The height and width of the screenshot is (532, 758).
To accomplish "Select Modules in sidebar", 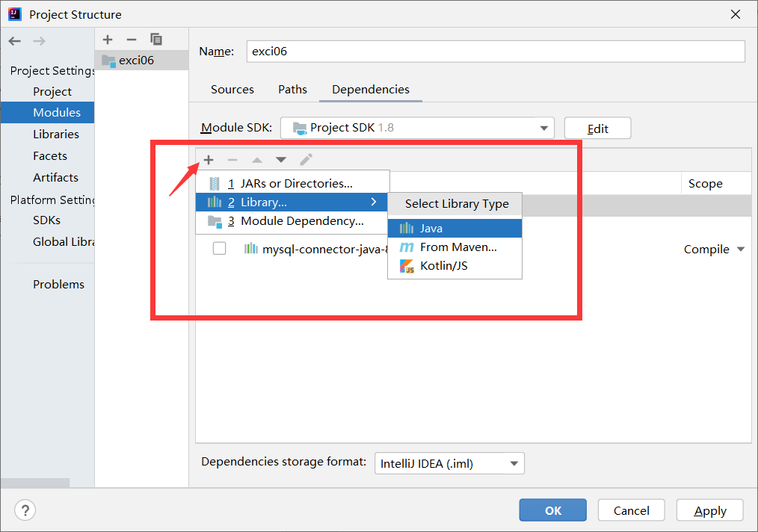I will point(47,112).
